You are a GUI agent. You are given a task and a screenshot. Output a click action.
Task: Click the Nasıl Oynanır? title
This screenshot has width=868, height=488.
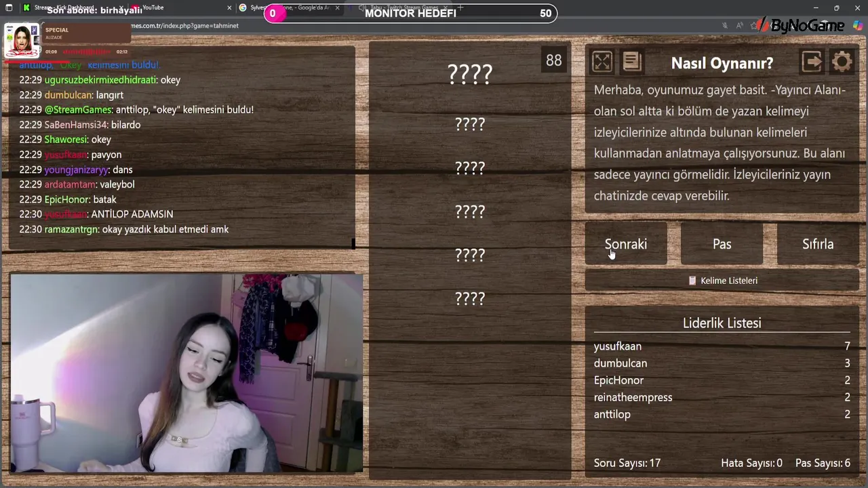tap(722, 63)
